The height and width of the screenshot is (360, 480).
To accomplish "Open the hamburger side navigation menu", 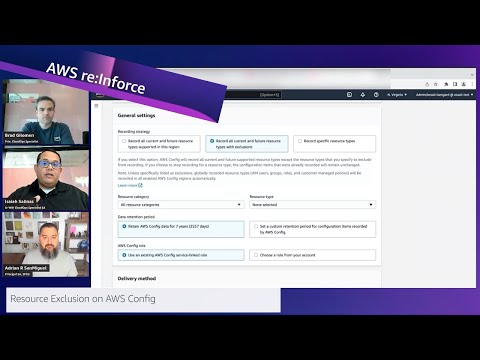I will pyautogui.click(x=96, y=106).
